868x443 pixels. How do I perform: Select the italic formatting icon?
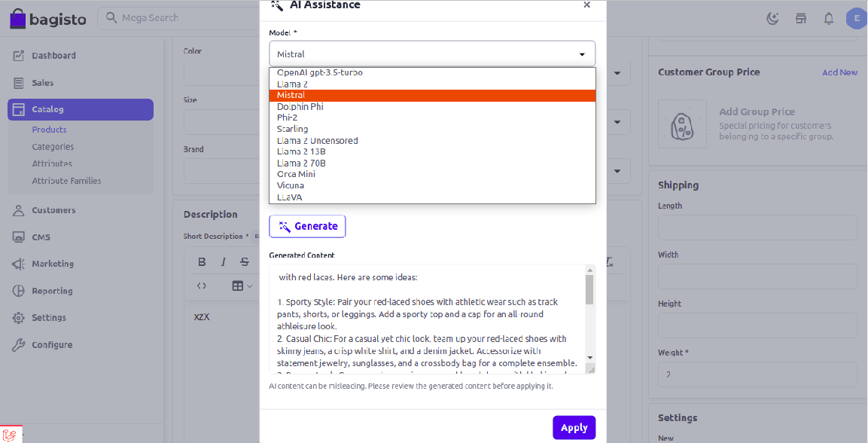coord(222,261)
